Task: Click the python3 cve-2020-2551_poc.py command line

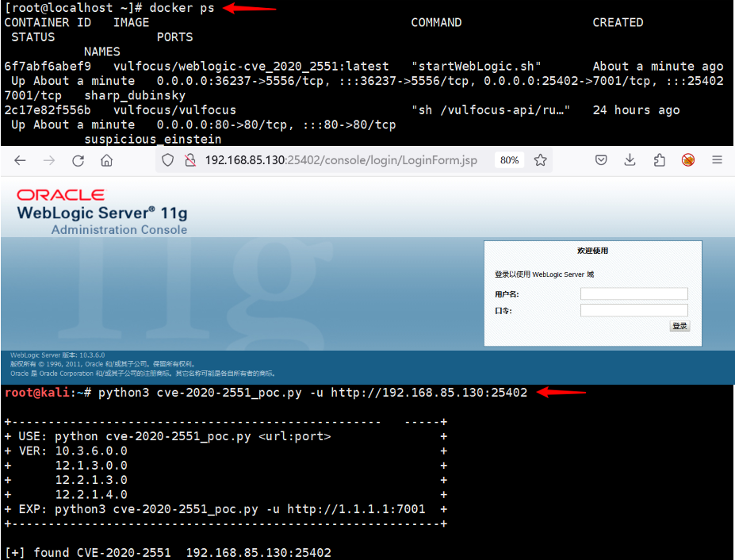Action: point(312,393)
